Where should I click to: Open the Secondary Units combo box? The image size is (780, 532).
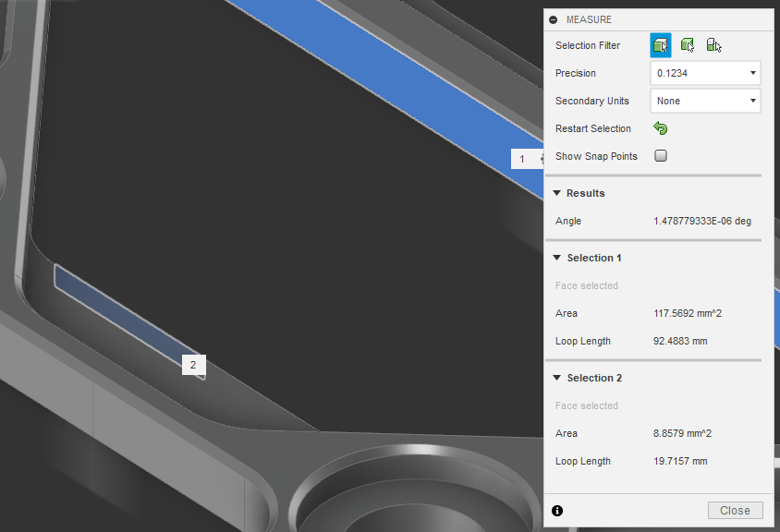point(705,101)
